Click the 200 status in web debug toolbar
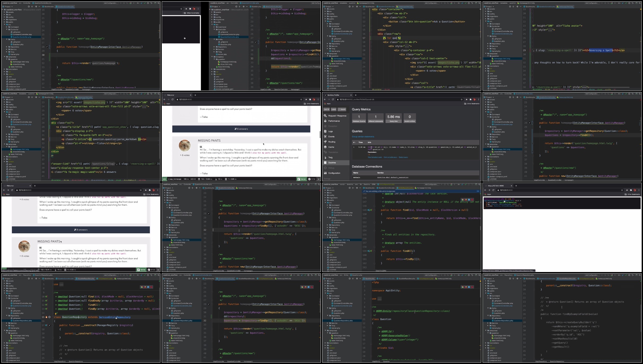 (x=164, y=179)
